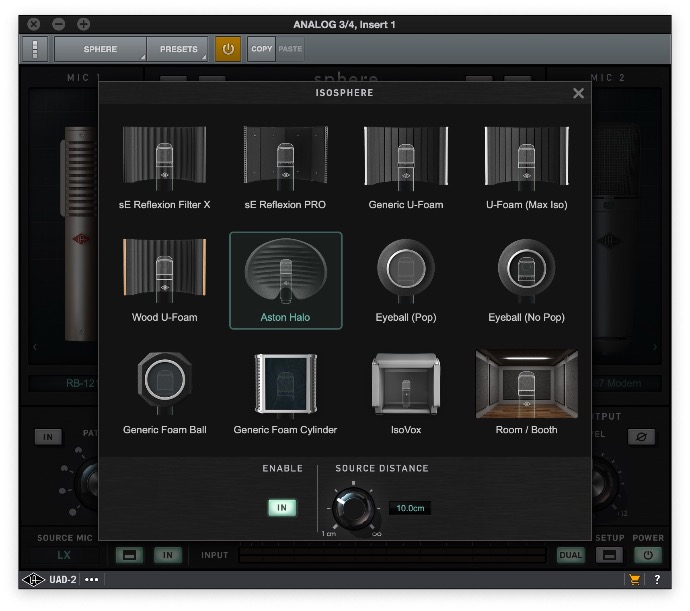The image size is (690, 611).
Task: Click the SETUP icon button
Action: click(x=609, y=555)
